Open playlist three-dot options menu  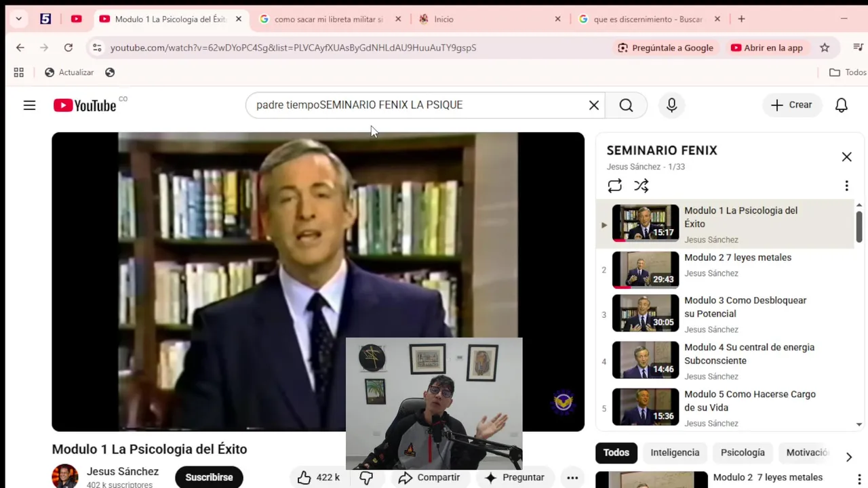point(846,186)
